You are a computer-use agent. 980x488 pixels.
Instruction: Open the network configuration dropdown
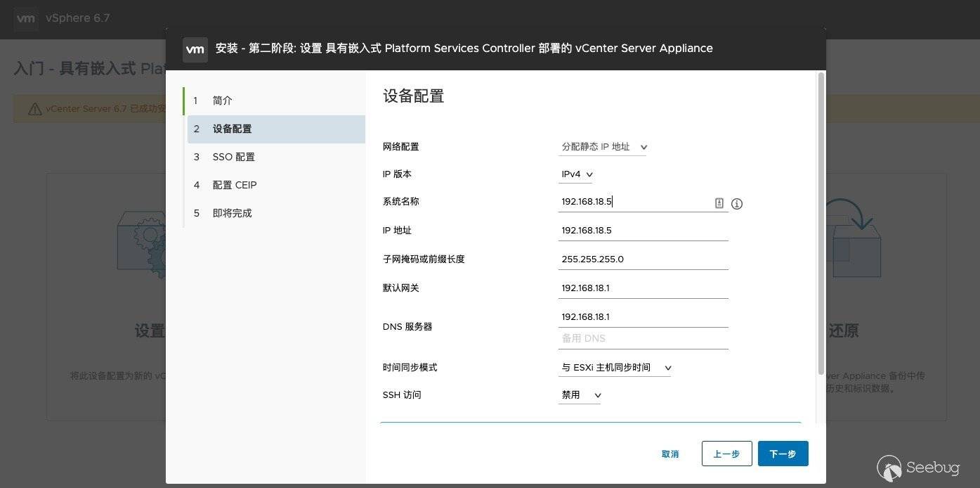click(x=603, y=147)
